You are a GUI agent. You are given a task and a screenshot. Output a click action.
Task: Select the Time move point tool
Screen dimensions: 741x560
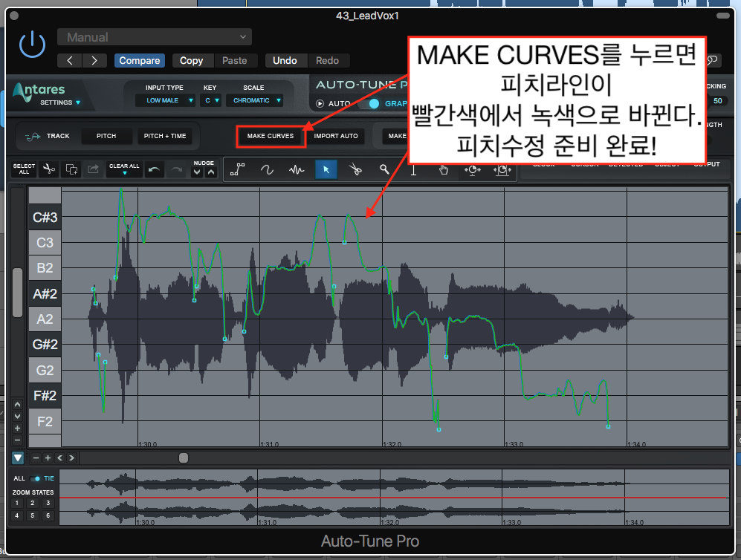coord(473,171)
